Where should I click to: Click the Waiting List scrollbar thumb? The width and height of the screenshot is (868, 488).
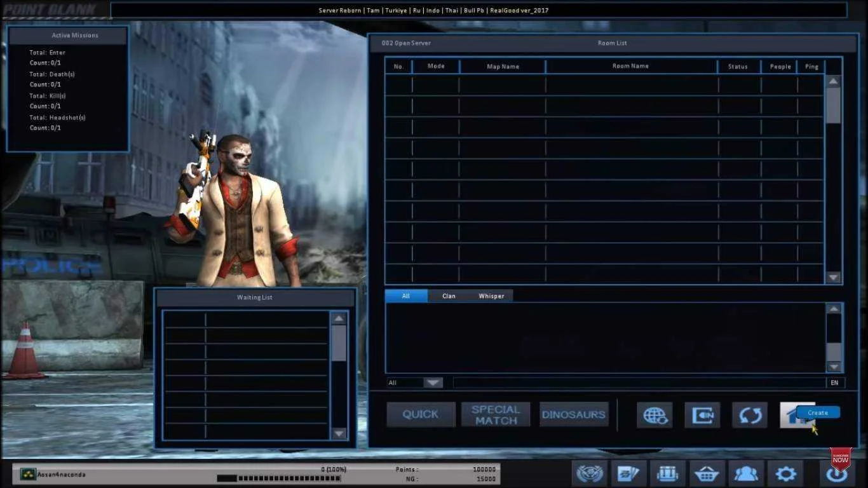(x=339, y=343)
